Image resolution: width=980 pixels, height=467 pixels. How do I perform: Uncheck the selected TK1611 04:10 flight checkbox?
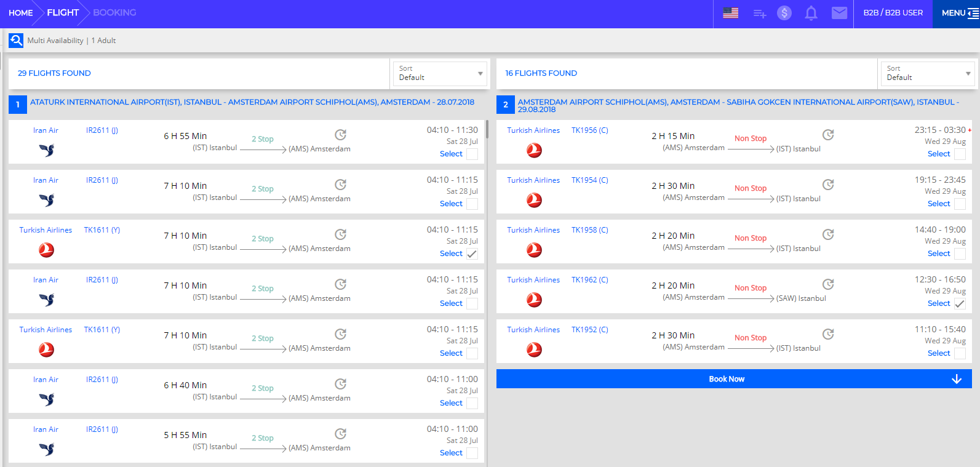[472, 253]
